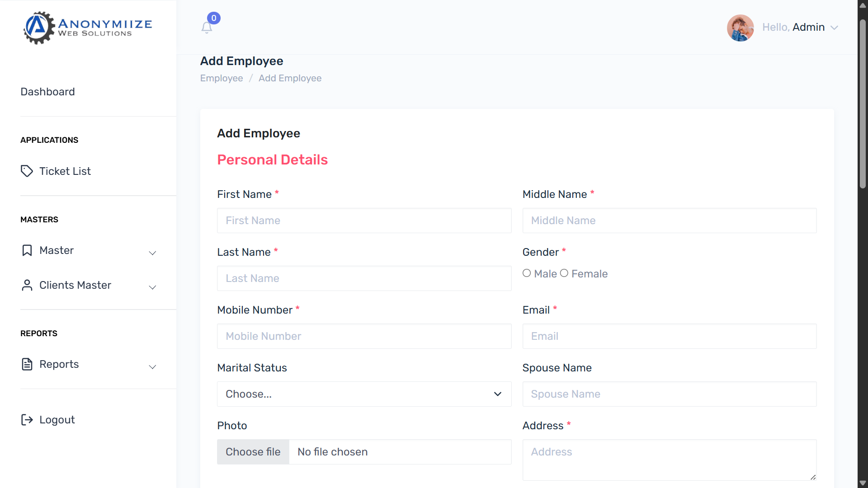Click the APPLICATIONS section label

(49, 140)
